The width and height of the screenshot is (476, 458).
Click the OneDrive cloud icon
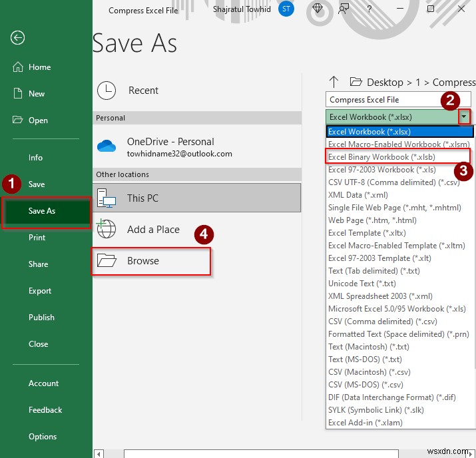click(x=107, y=146)
